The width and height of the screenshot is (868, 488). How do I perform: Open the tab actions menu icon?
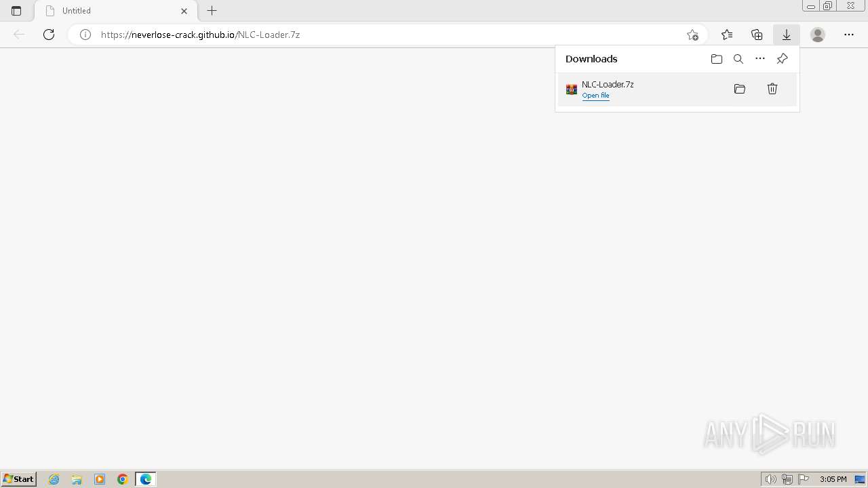coord(16,11)
